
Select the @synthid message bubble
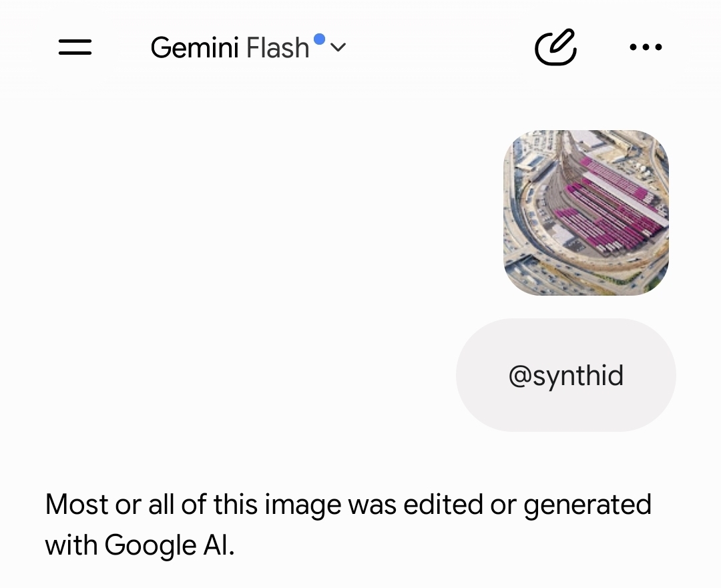pos(566,375)
